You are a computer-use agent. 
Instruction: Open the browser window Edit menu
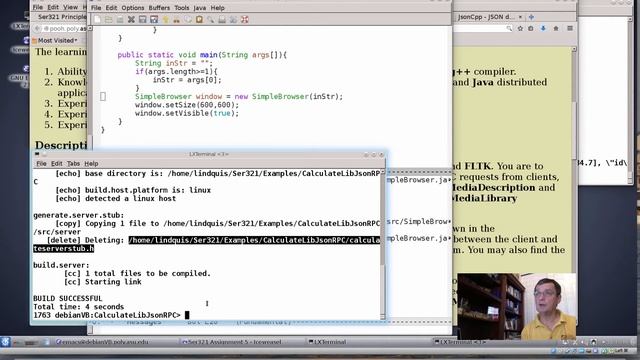click(53, 7)
